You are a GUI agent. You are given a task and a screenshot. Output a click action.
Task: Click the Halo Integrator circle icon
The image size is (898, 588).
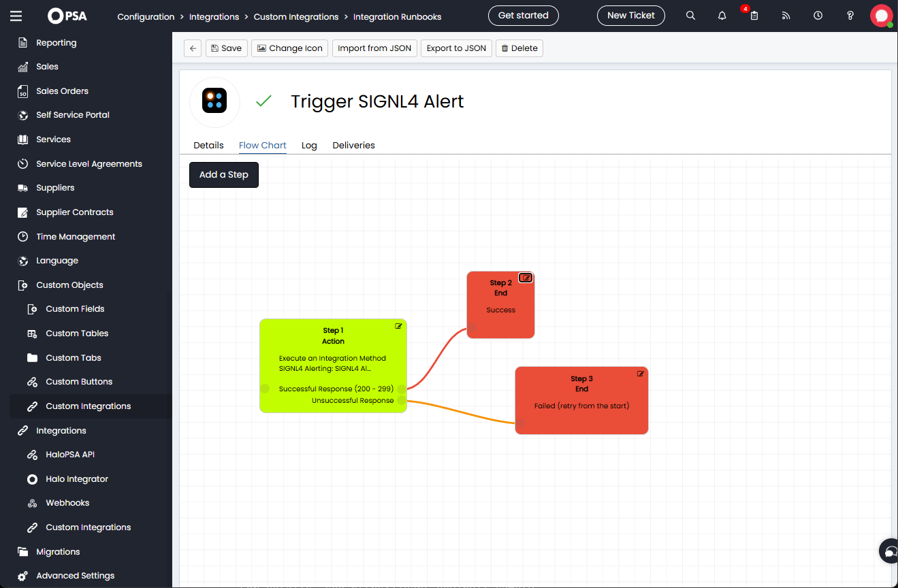(x=32, y=479)
